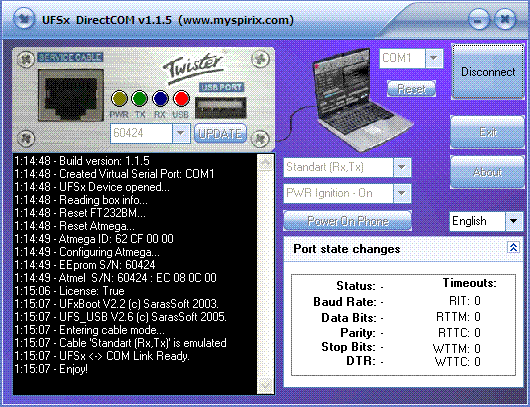Click log line 'Reading box info...'

coord(81,200)
